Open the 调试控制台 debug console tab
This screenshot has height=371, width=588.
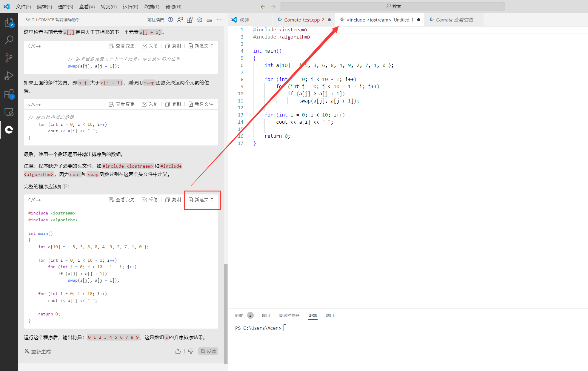(289, 315)
